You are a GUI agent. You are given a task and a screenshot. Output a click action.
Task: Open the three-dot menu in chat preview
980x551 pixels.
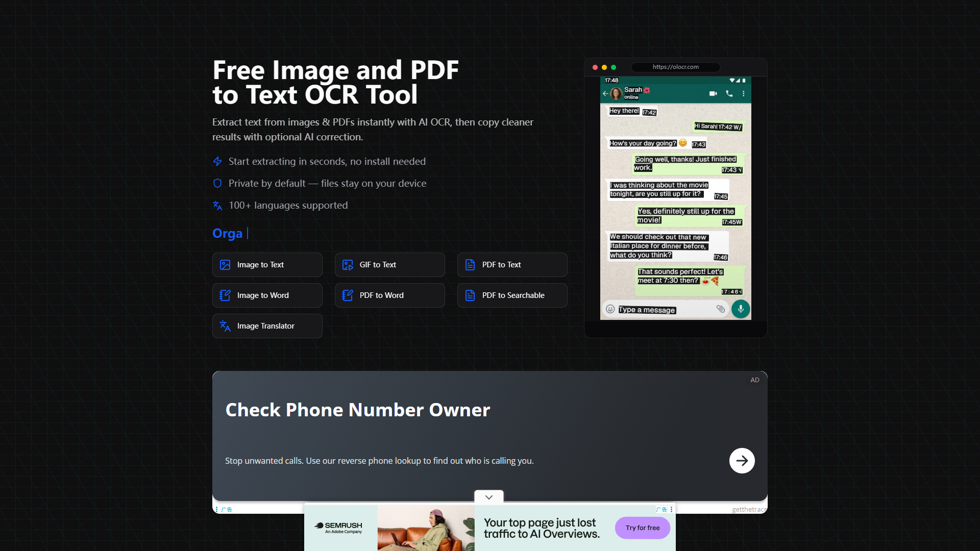(x=744, y=93)
